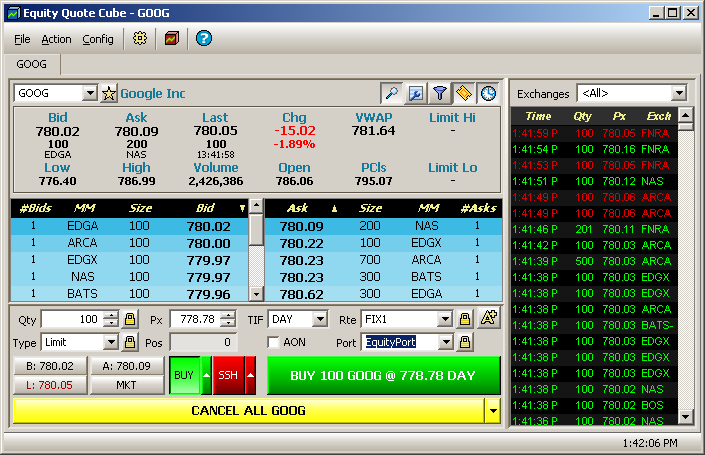This screenshot has height=455, width=705.
Task: Open the TIF DAY dropdown
Action: coord(320,319)
